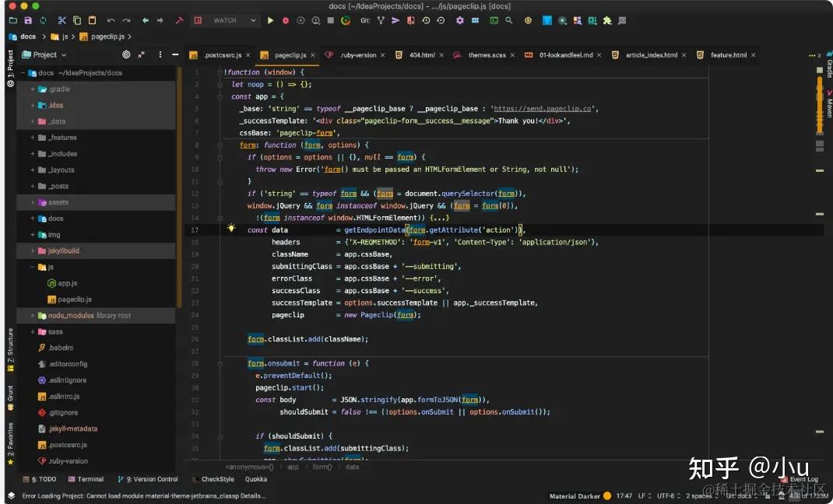
Task: Expand the sass folder
Action: (x=33, y=331)
